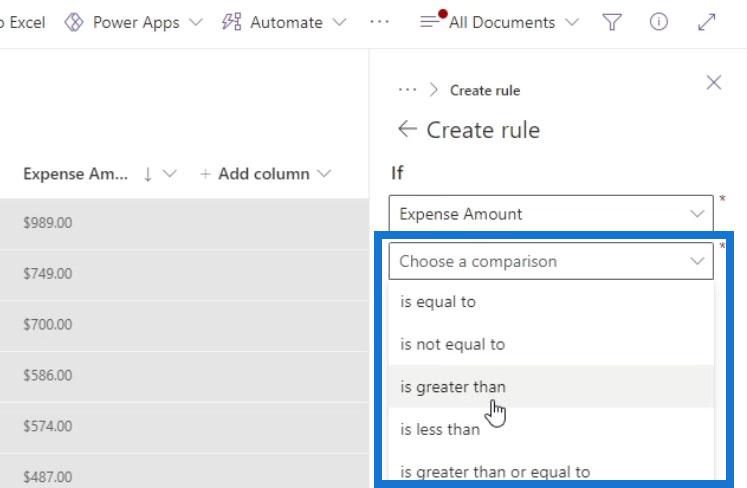Image resolution: width=747 pixels, height=488 pixels.
Task: Click the Automate toolbar label
Action: [286, 22]
